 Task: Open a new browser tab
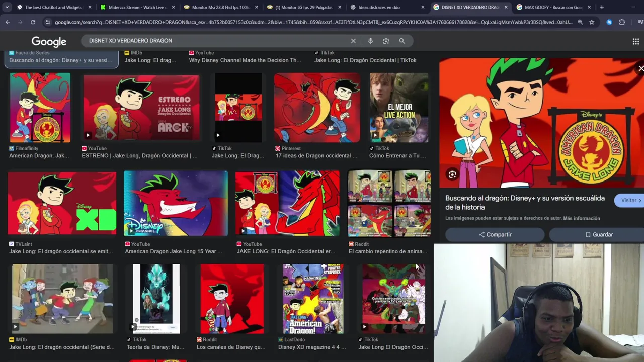coord(602,7)
